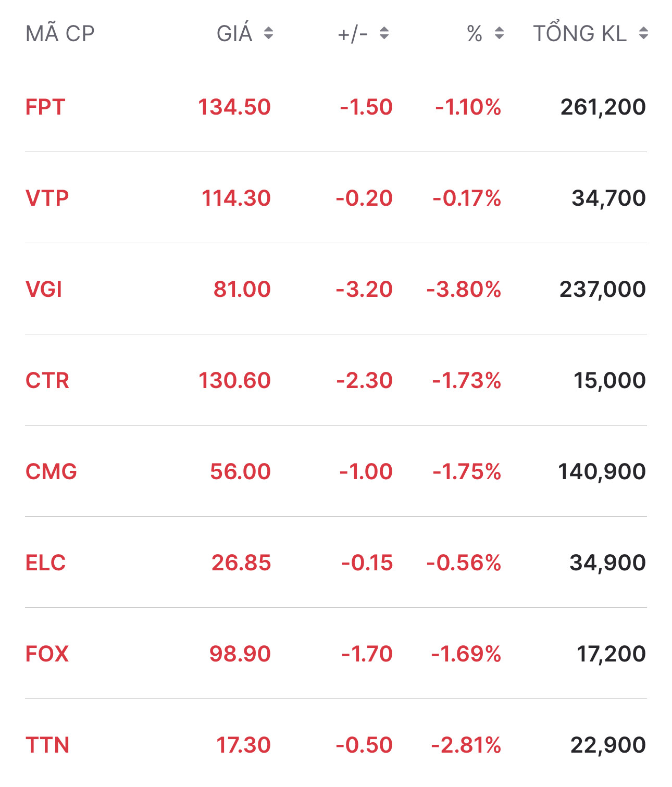Open the TTN stock ticker

tap(47, 745)
